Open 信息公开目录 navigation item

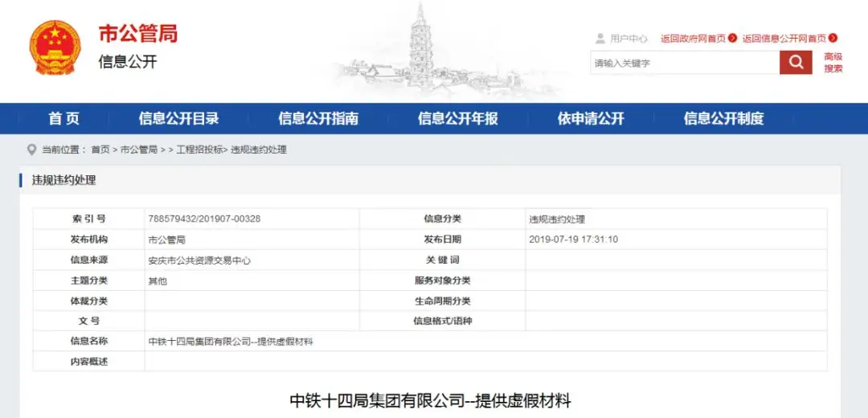178,118
